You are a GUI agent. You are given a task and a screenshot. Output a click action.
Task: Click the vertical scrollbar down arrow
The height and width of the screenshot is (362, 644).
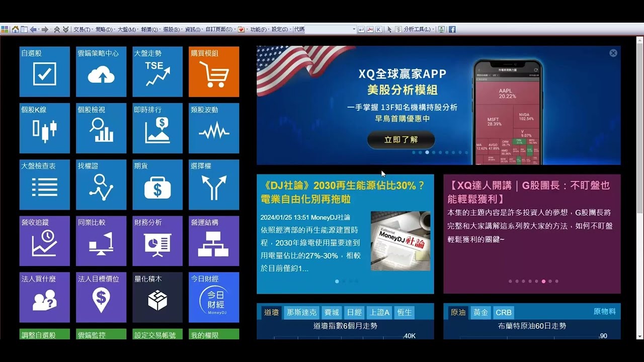click(x=639, y=336)
